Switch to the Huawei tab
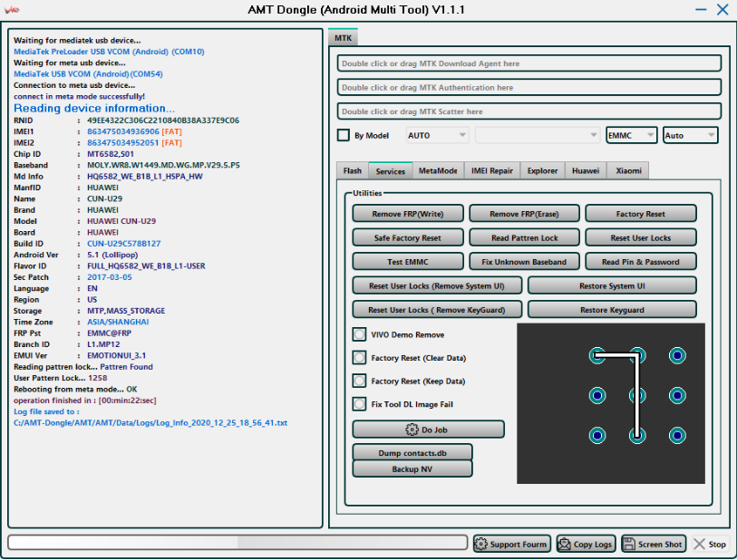 pyautogui.click(x=586, y=170)
